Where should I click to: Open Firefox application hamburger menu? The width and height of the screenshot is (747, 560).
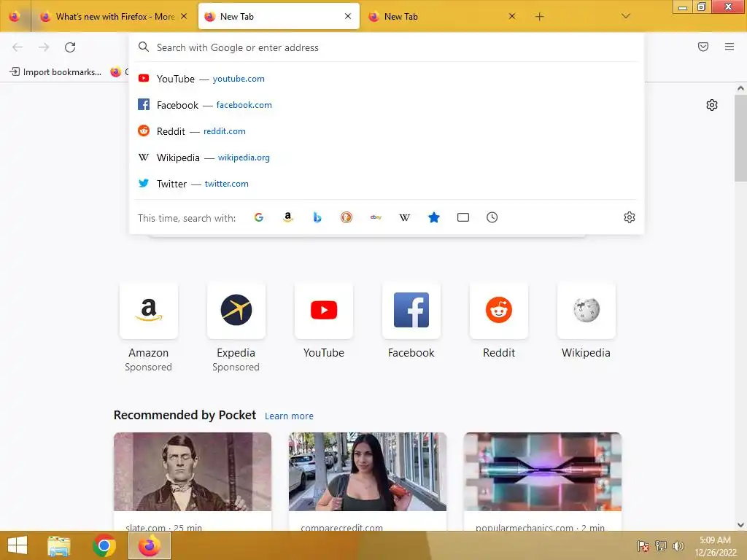click(x=729, y=47)
